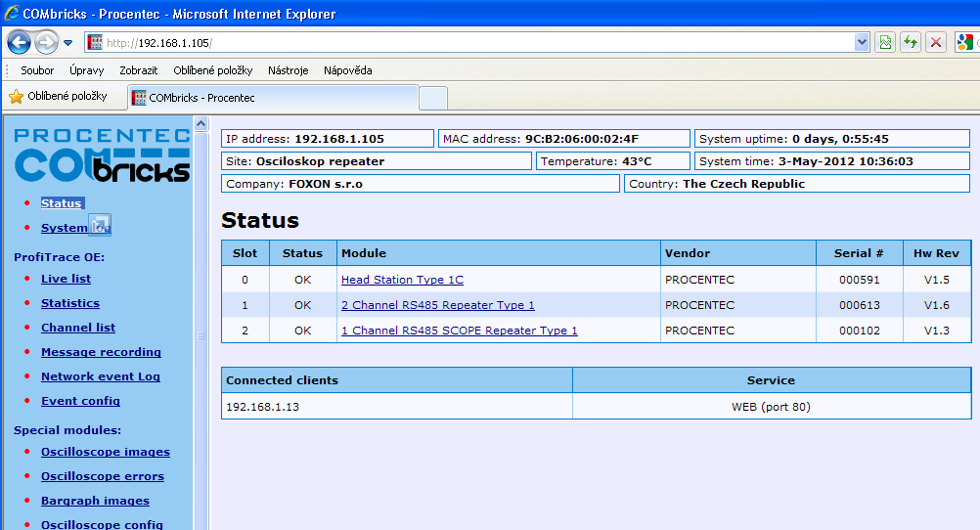Open a new blank browser tab
Screen dimensions: 980x530
click(x=433, y=99)
